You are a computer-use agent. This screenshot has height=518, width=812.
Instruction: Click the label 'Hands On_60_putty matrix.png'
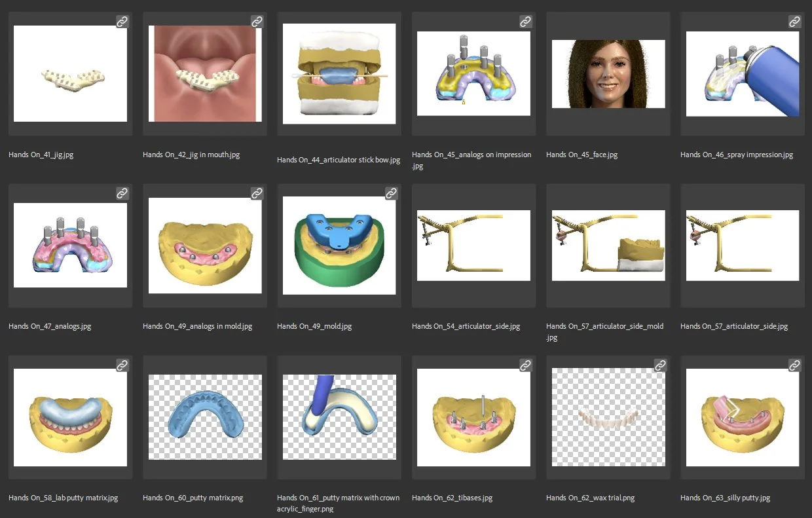click(193, 498)
